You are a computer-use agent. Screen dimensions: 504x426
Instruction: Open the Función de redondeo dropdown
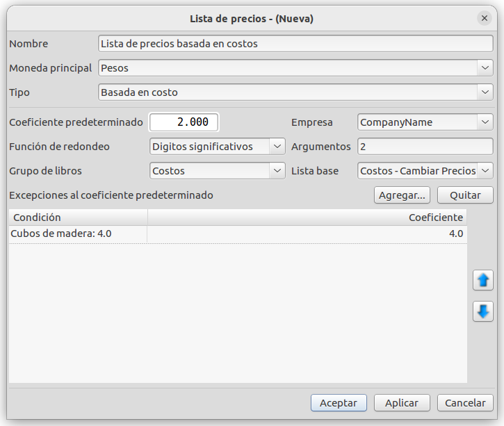click(x=218, y=147)
